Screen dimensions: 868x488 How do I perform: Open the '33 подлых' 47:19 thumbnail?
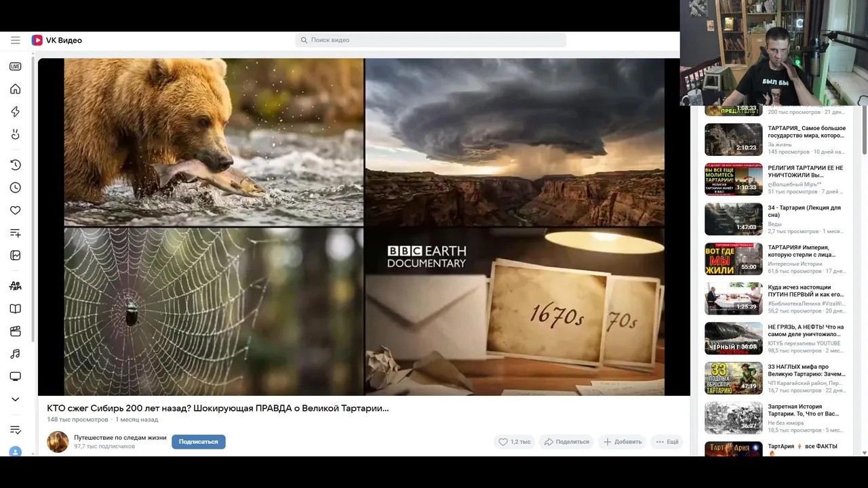(x=733, y=378)
